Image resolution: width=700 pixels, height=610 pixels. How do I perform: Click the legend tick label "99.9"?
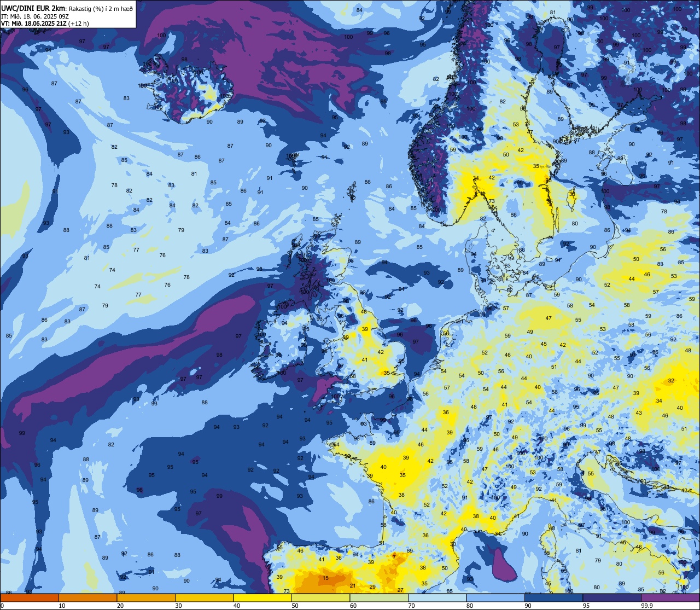tap(647, 606)
